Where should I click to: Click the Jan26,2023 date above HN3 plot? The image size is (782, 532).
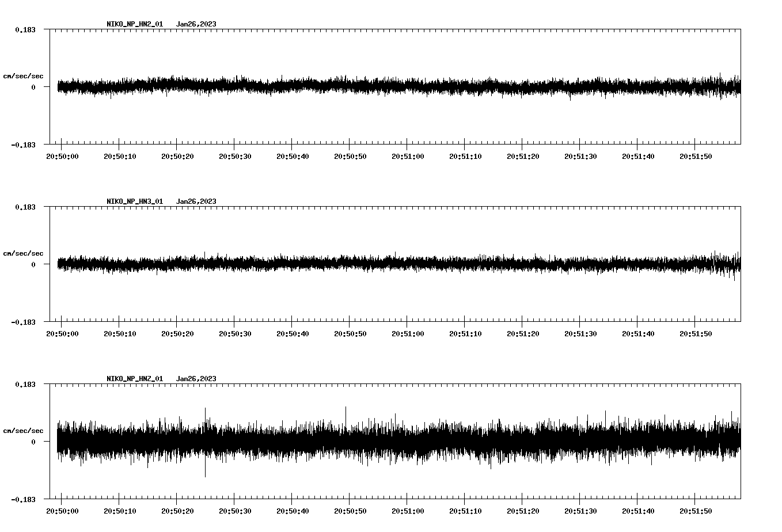[x=196, y=202]
